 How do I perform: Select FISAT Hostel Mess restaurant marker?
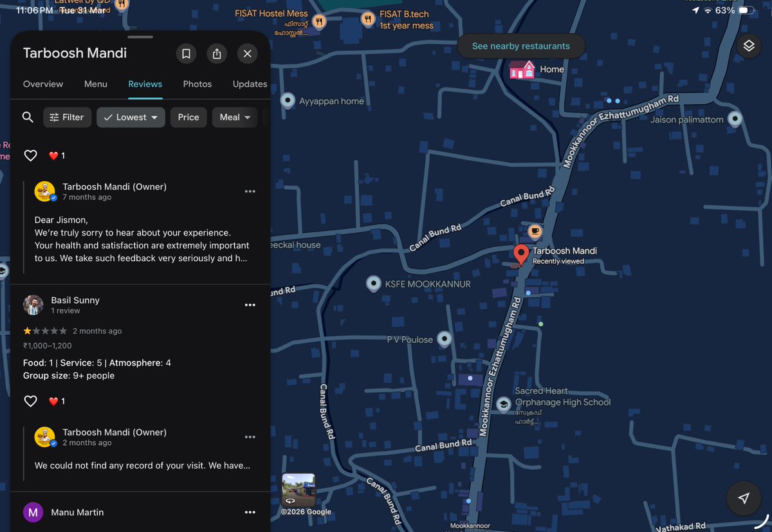[x=318, y=21]
